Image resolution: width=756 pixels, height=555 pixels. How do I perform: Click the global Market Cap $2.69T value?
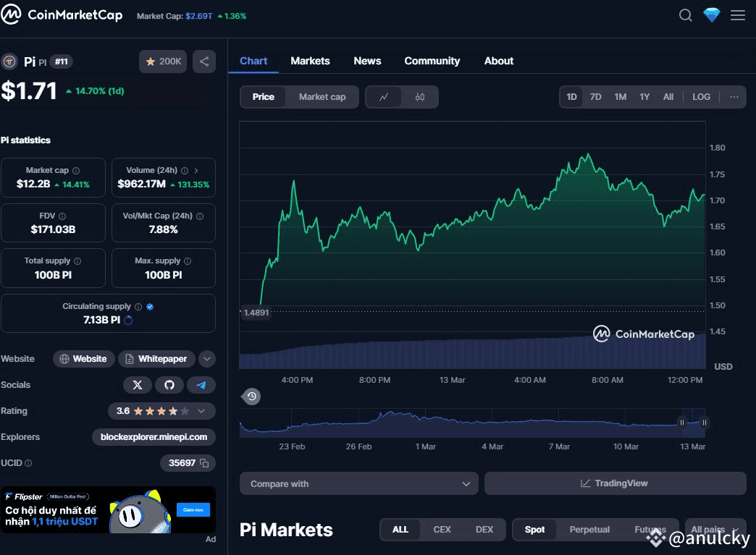[198, 16]
